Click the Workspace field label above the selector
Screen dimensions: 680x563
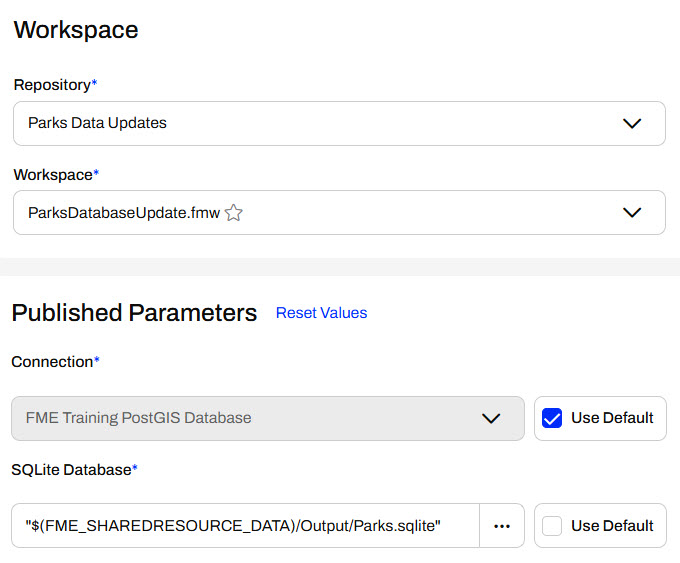(53, 174)
